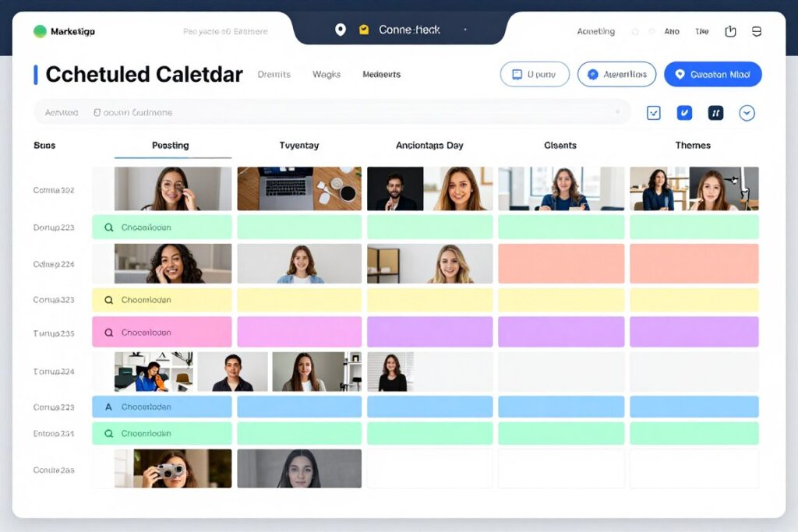Image resolution: width=798 pixels, height=532 pixels.
Task: Open man in black shirt photo, Tomua 224
Action: click(x=232, y=372)
